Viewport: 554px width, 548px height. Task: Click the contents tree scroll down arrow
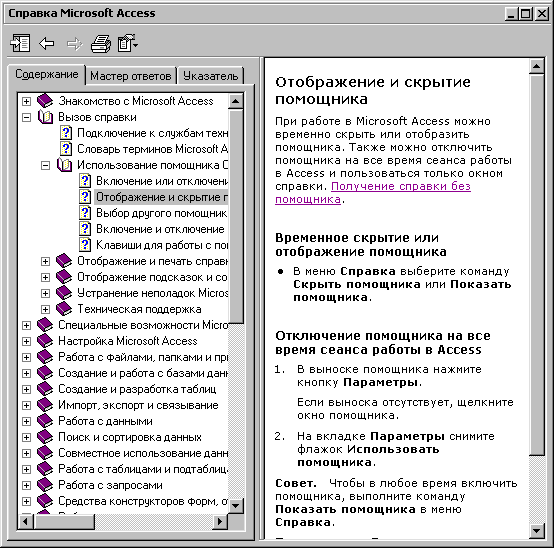click(236, 505)
